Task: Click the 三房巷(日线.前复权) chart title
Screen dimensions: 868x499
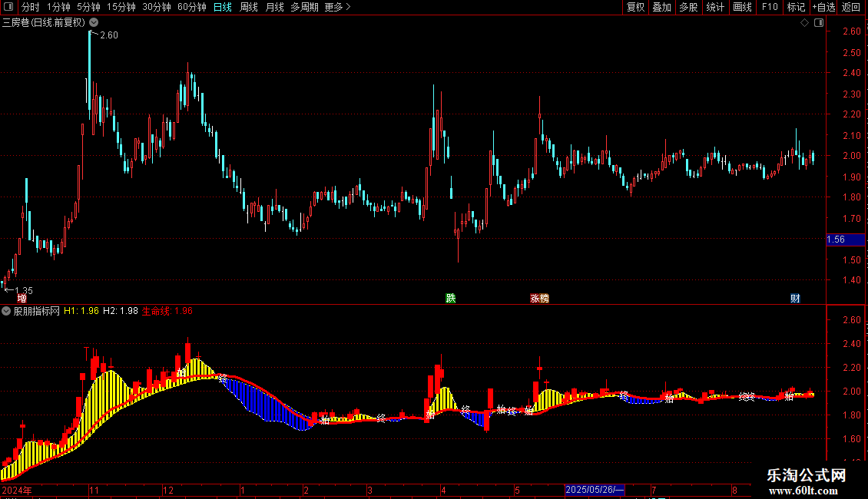Action: tap(44, 23)
